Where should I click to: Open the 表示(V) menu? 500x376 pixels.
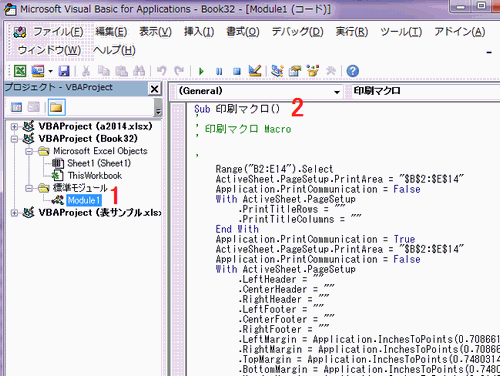tap(155, 32)
